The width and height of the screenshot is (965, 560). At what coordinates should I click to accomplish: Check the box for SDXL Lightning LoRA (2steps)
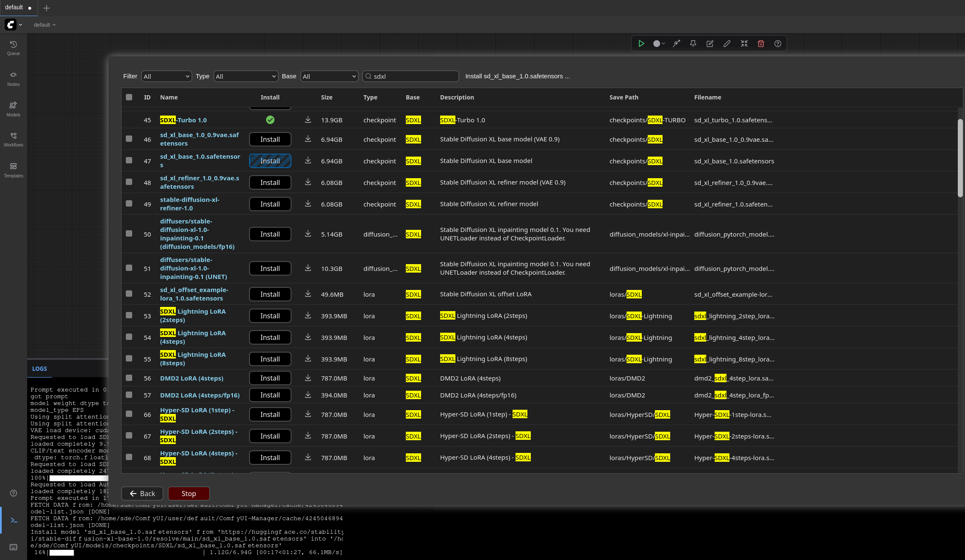click(129, 315)
